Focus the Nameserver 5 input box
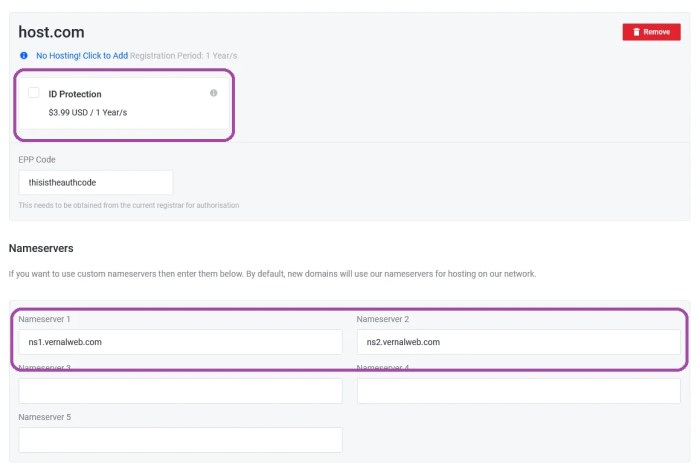The width and height of the screenshot is (700, 472). pyautogui.click(x=180, y=440)
